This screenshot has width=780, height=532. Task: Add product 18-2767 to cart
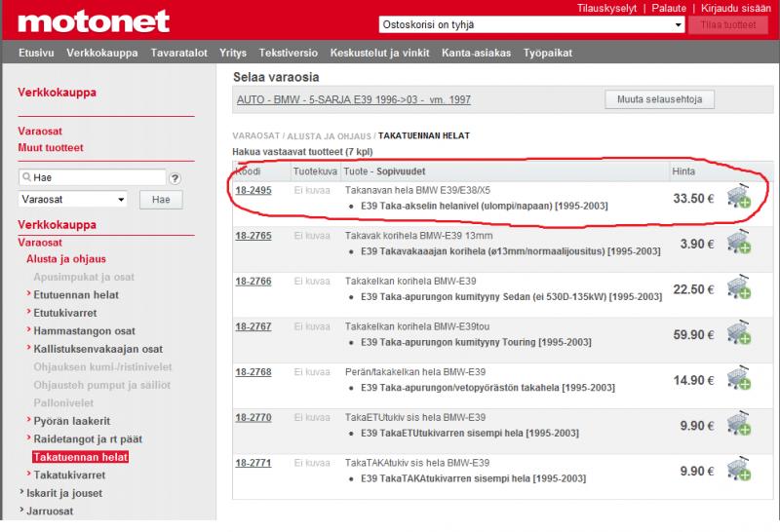pyautogui.click(x=738, y=334)
